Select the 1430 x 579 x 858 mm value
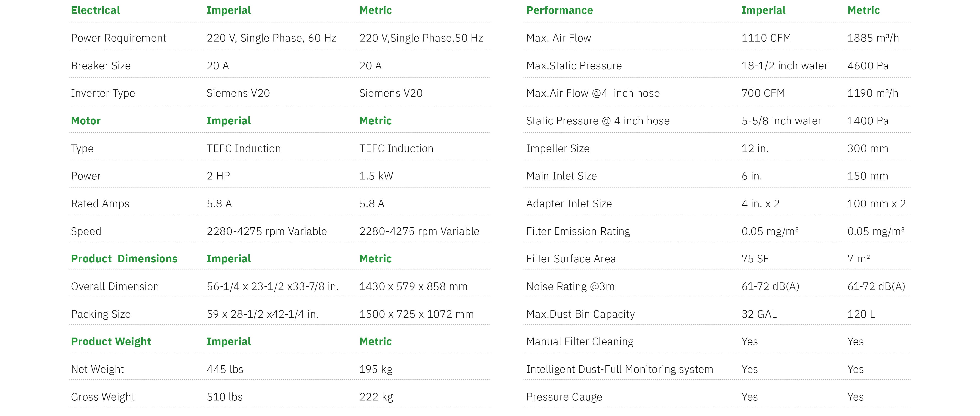This screenshot has height=416, width=980. coord(413,287)
